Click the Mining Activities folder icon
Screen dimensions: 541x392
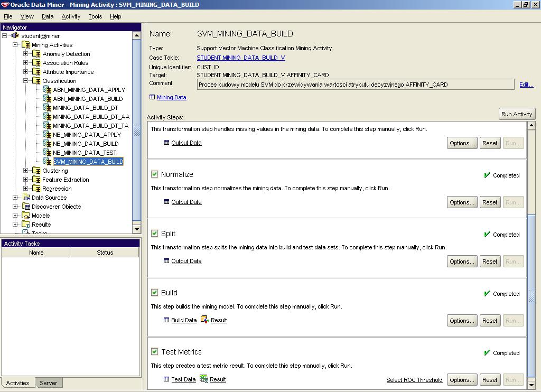pos(26,45)
